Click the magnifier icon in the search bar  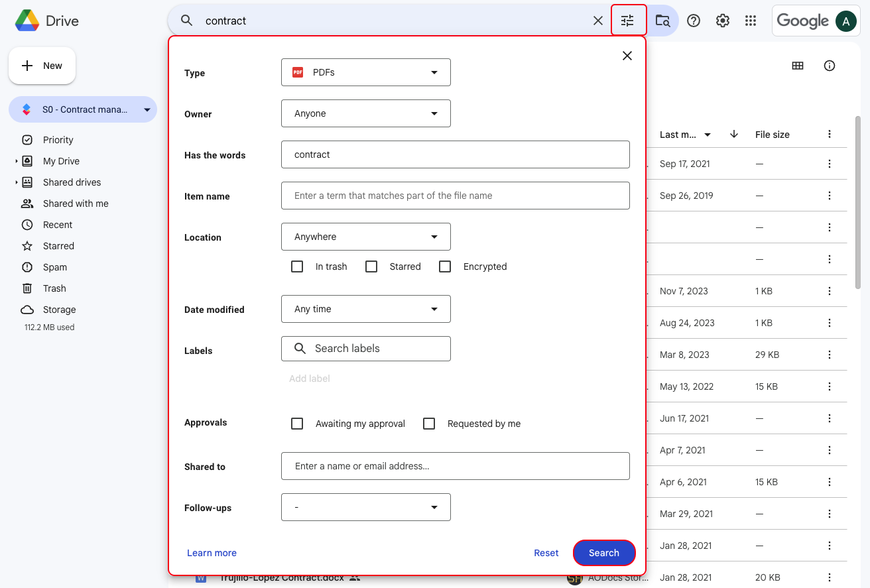pos(187,21)
